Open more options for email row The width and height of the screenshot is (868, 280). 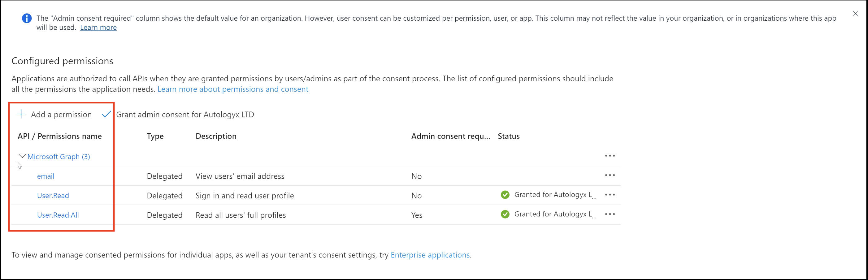click(x=610, y=175)
